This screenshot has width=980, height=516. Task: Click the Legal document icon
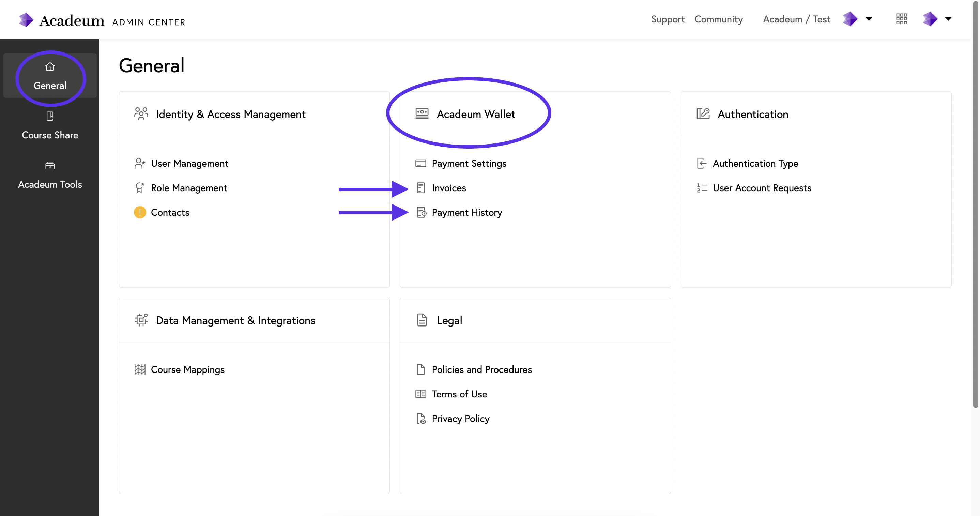422,320
